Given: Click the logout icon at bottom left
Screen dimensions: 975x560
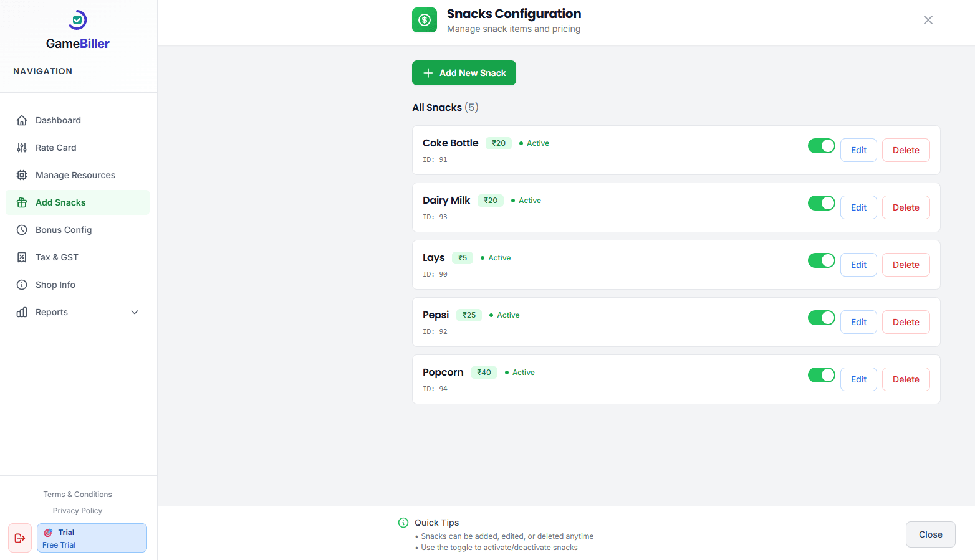Looking at the screenshot, I should point(19,538).
